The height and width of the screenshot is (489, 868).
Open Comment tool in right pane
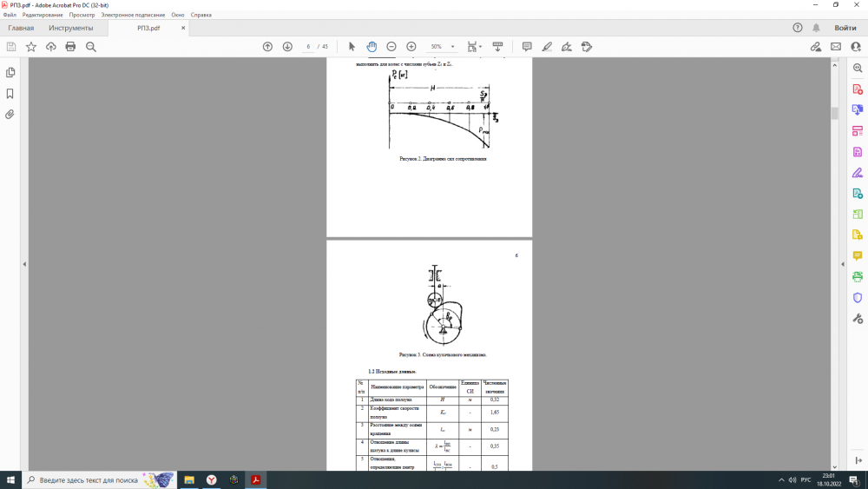click(858, 256)
